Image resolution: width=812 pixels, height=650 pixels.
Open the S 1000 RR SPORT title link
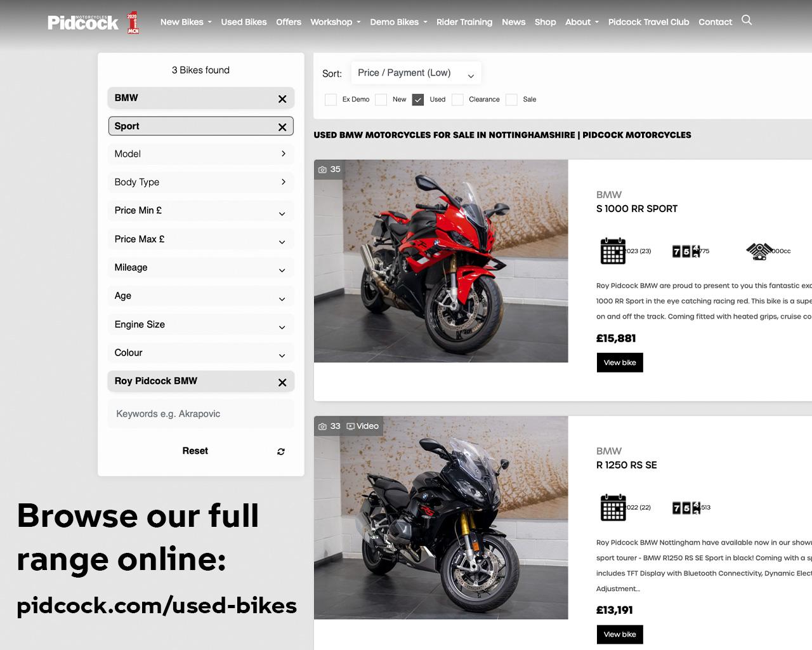pos(637,209)
